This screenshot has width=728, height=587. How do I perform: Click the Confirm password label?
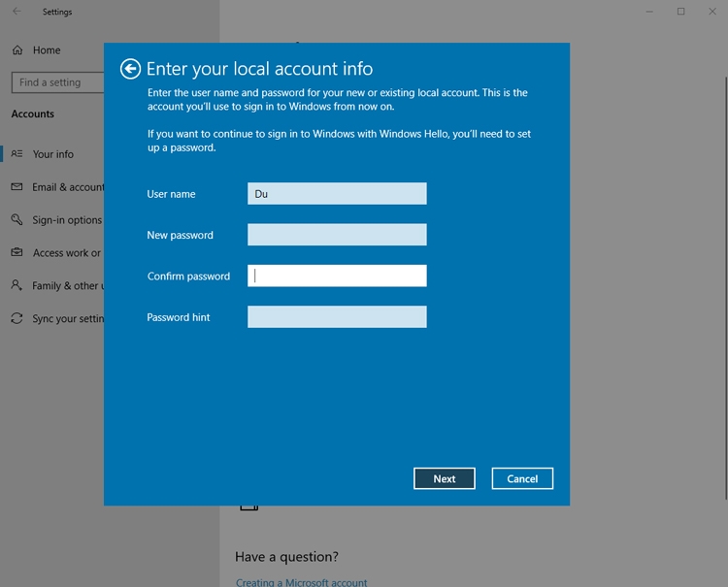[188, 277]
